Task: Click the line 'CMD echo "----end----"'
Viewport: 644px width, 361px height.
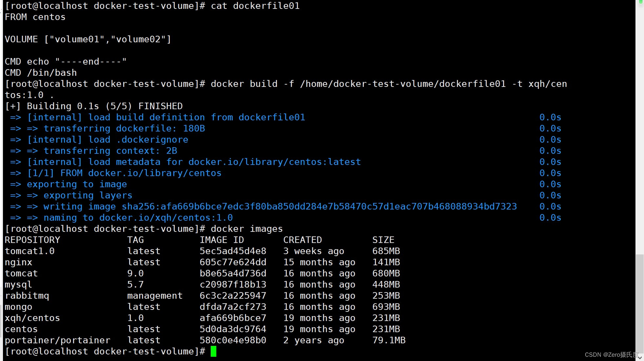Action: coord(66,62)
